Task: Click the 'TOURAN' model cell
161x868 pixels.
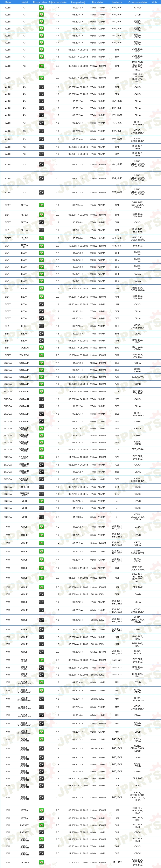Action: pyautogui.click(x=24, y=862)
